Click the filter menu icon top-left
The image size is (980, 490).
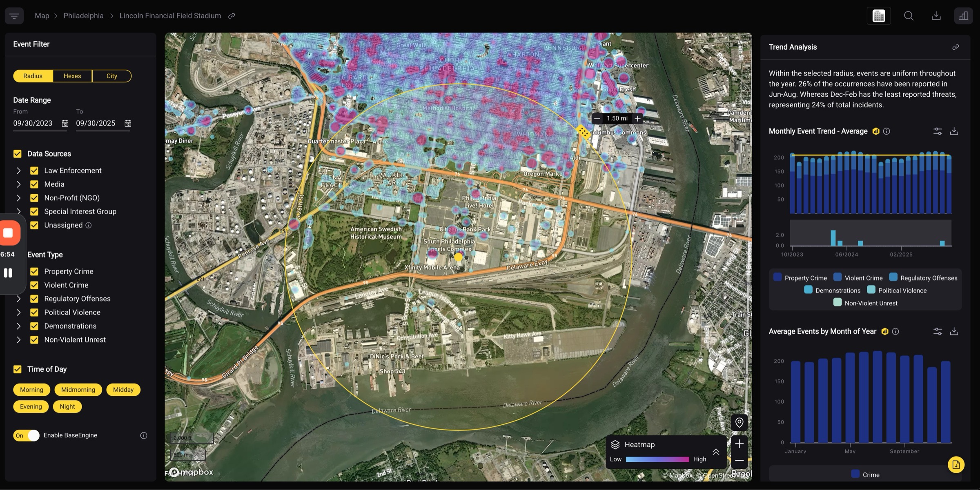tap(14, 16)
